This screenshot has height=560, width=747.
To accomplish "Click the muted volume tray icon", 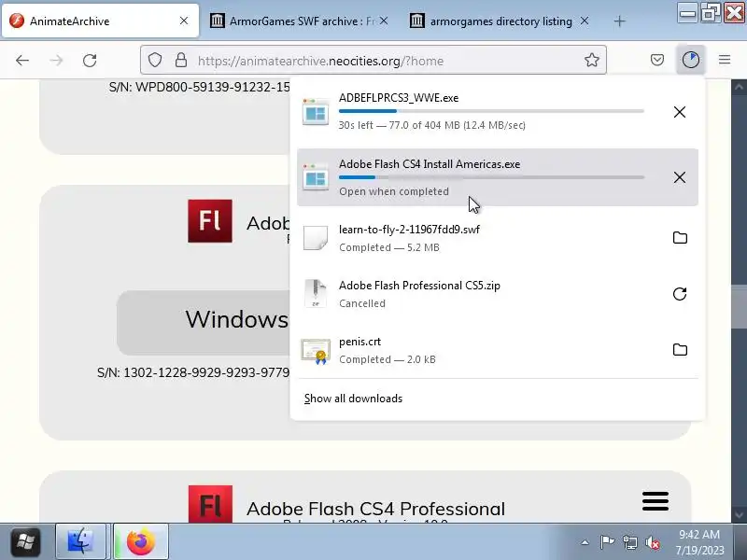I will (652, 542).
